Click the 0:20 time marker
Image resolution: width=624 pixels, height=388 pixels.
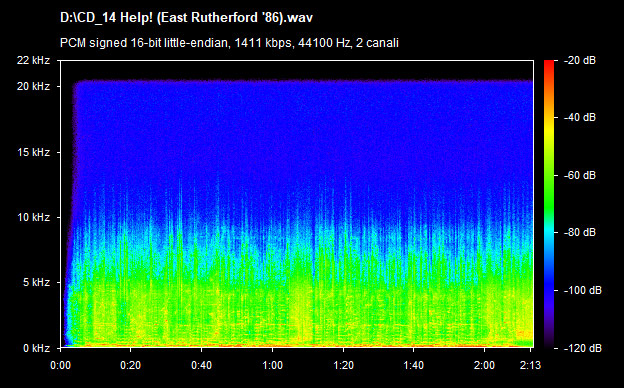[131, 365]
